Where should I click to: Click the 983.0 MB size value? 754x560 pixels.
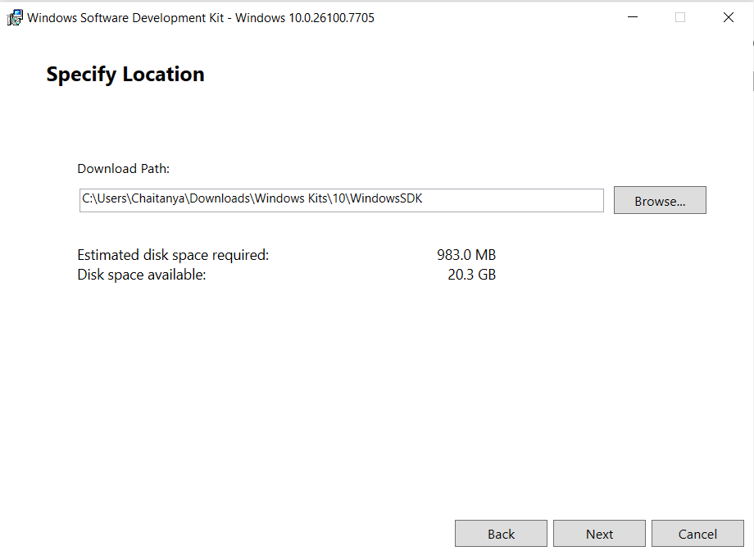[x=466, y=254]
